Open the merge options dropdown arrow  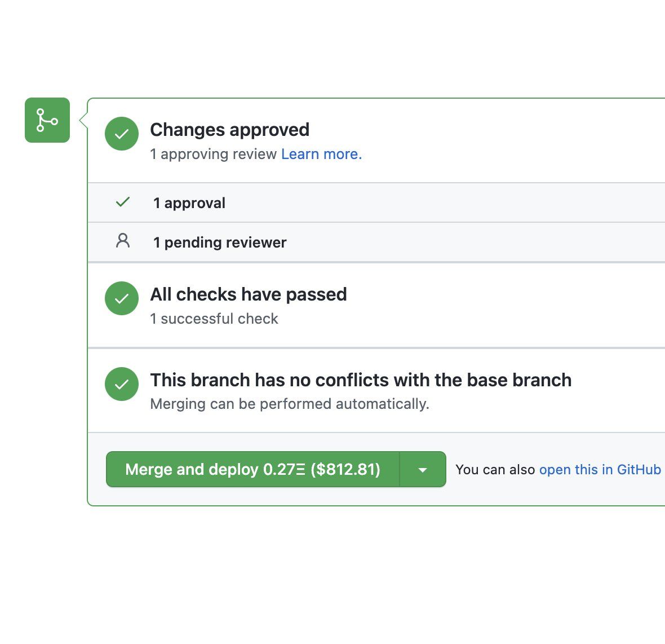(423, 469)
